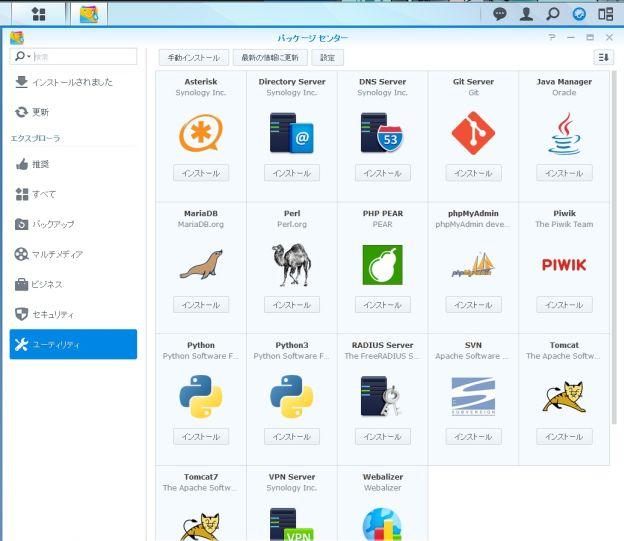Install the MariaDB package
Viewport: 624px width, 541px height.
[x=201, y=305]
